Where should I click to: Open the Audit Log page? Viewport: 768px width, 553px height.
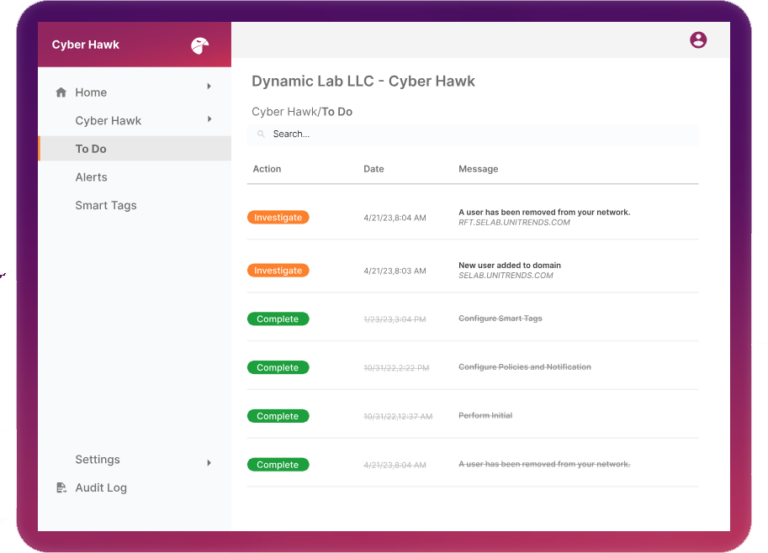(x=101, y=487)
